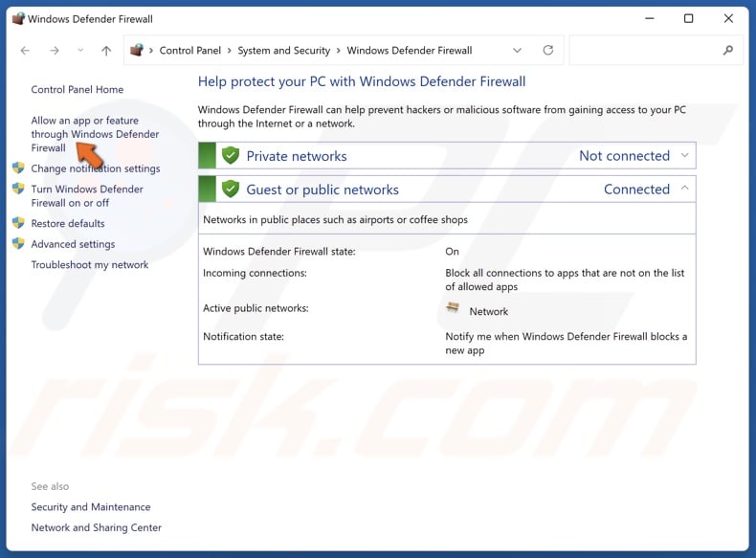This screenshot has width=756, height=558.
Task: Click Windows Defender Firewall breadcrumb
Action: [410, 50]
